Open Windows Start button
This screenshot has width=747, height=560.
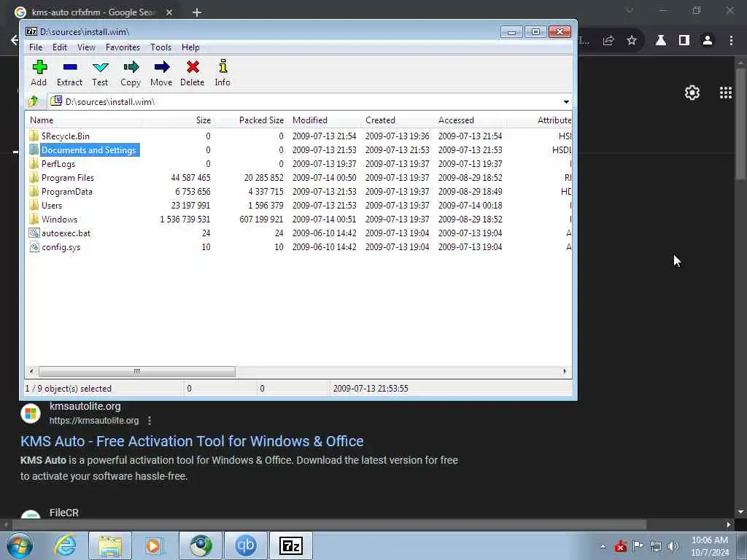click(x=19, y=545)
